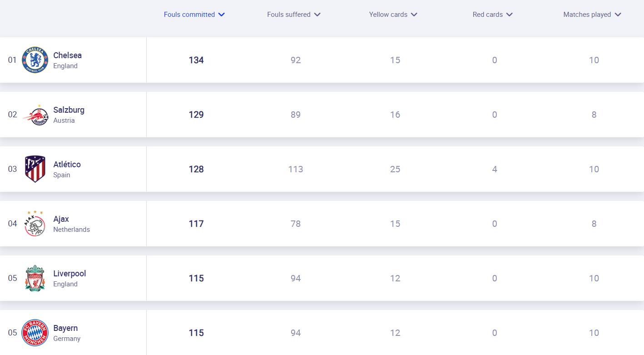Sort by Fouls committed column
Screen dimensions: 644x355
194,15
